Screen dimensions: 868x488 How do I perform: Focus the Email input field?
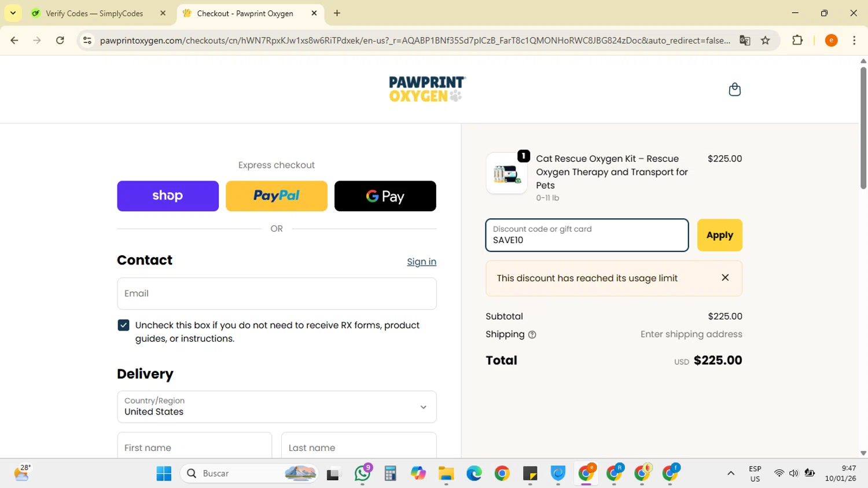(x=277, y=293)
